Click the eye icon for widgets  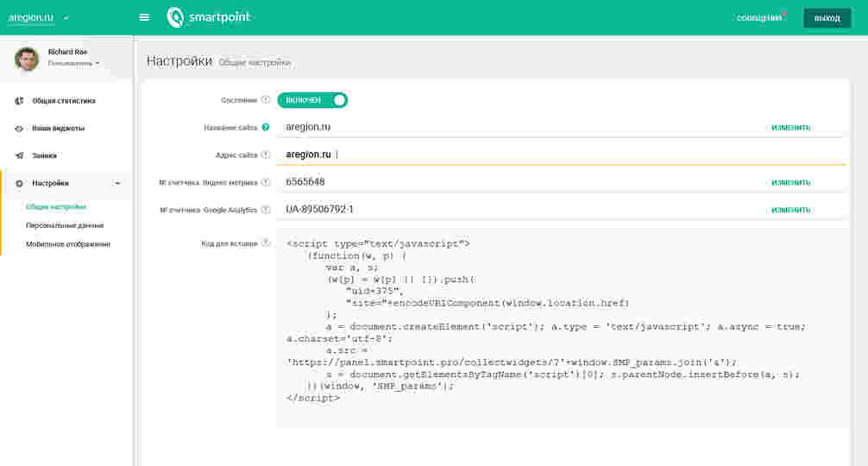19,129
